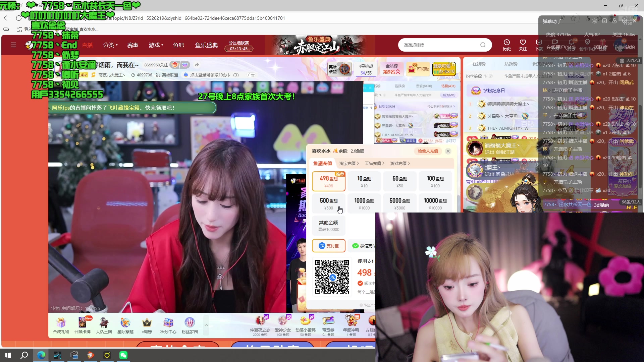Screen dimensions: 644x362
Task: Select 微信支付 payment method
Action: pos(362,246)
